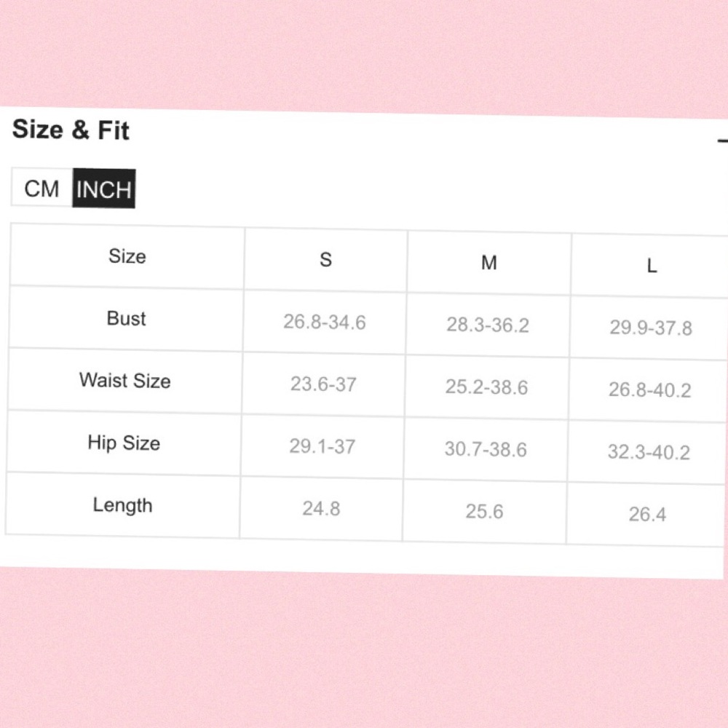
Task: Click the 24.8 length value for S
Action: point(321,508)
